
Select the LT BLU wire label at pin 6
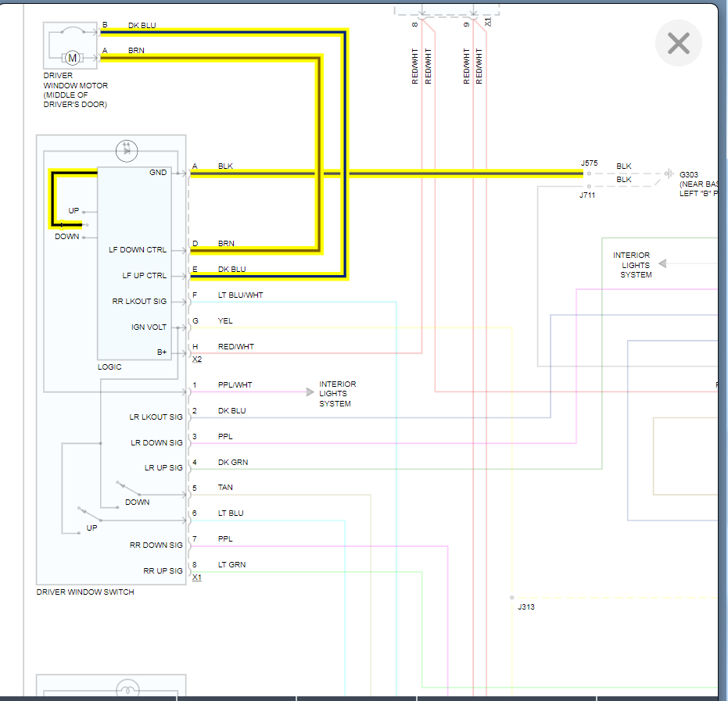tap(231, 513)
